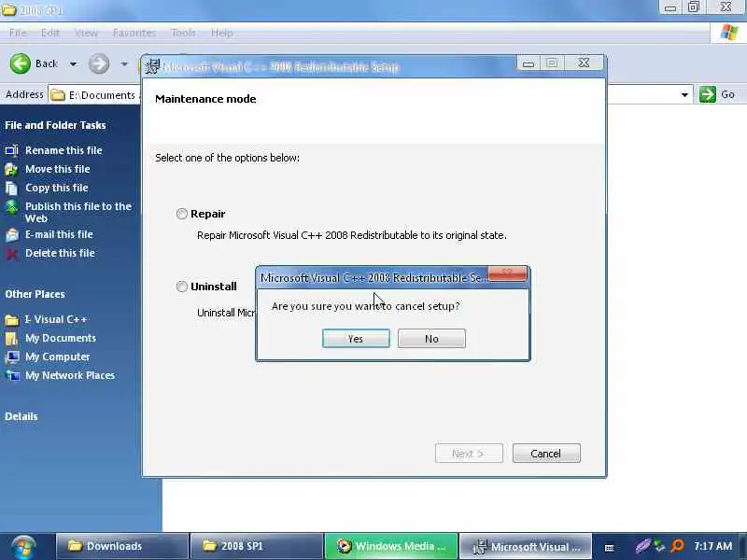
Task: Expand the address bar dropdown
Action: (x=684, y=95)
